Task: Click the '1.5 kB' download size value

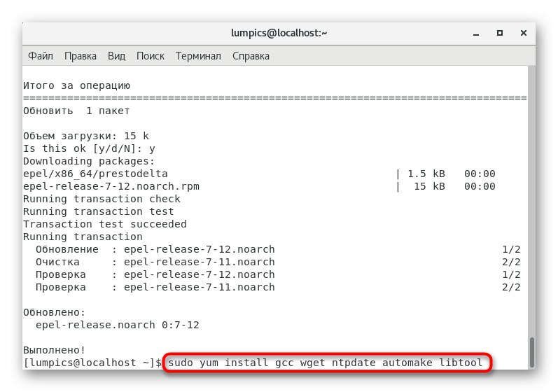Action: tap(426, 174)
